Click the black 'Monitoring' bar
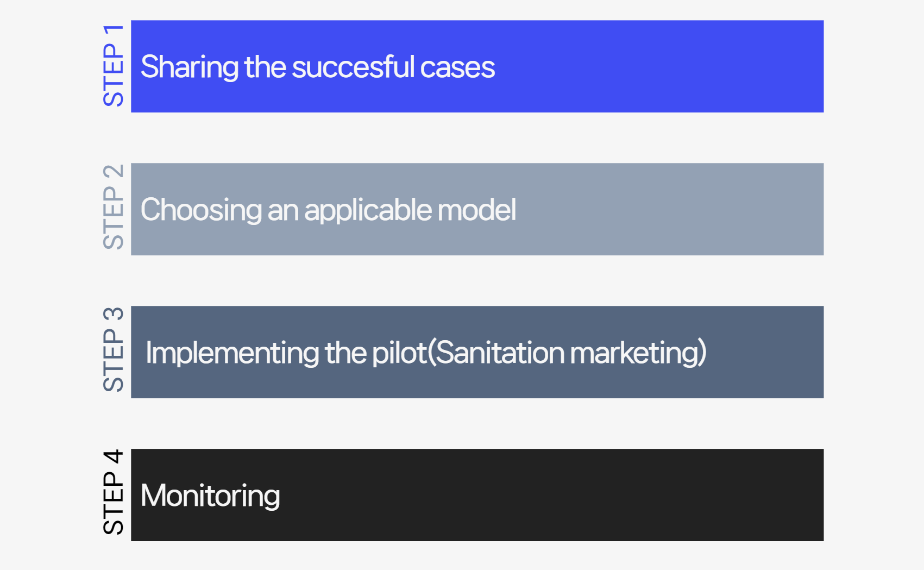The height and width of the screenshot is (570, 924). pyautogui.click(x=477, y=495)
